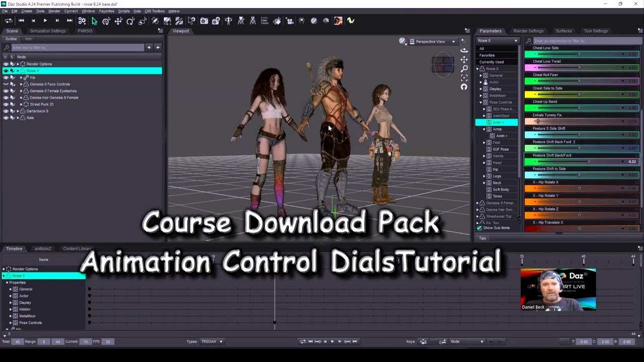Click the view cube in viewport
Screen dimensions: 644x362
click(x=442, y=64)
